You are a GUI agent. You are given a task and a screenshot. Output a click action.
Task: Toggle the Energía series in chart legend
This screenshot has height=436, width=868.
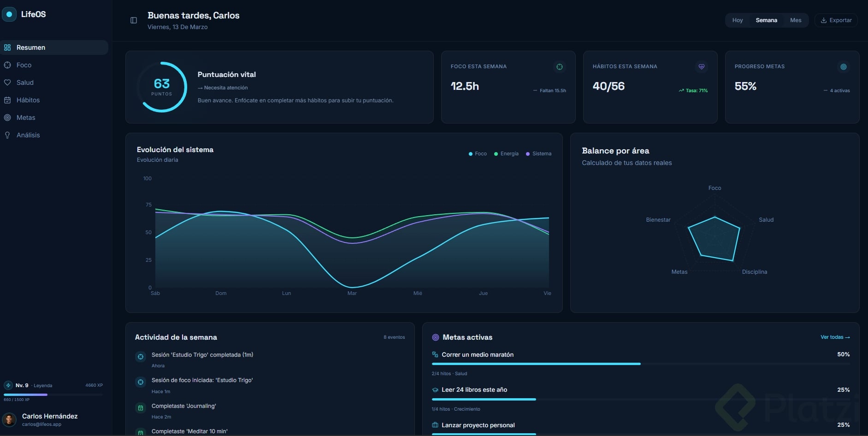coord(506,154)
